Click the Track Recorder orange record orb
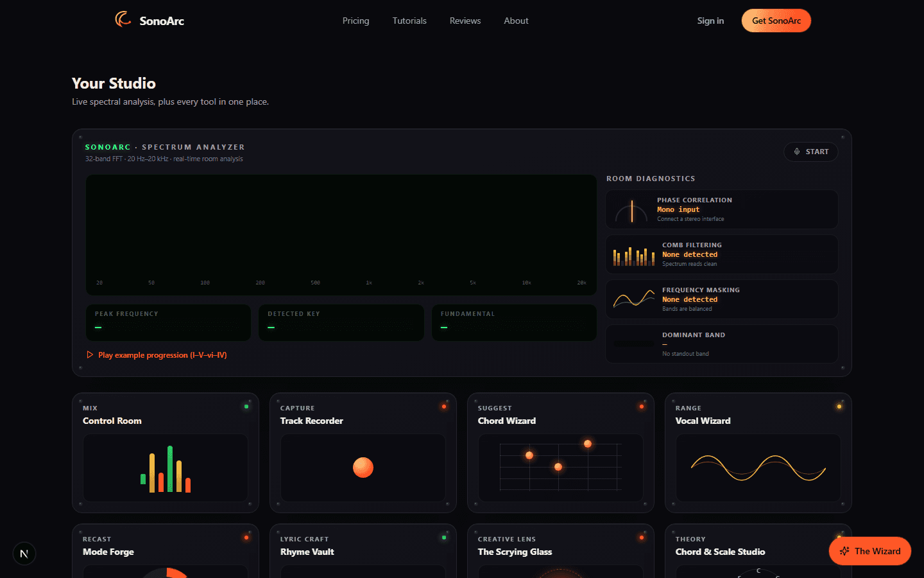924x578 pixels. pyautogui.click(x=363, y=468)
